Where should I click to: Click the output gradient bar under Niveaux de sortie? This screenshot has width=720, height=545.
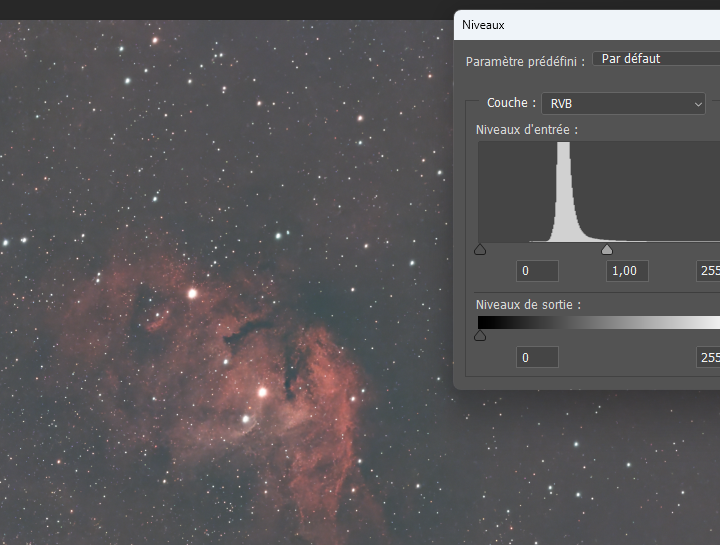coord(599,322)
